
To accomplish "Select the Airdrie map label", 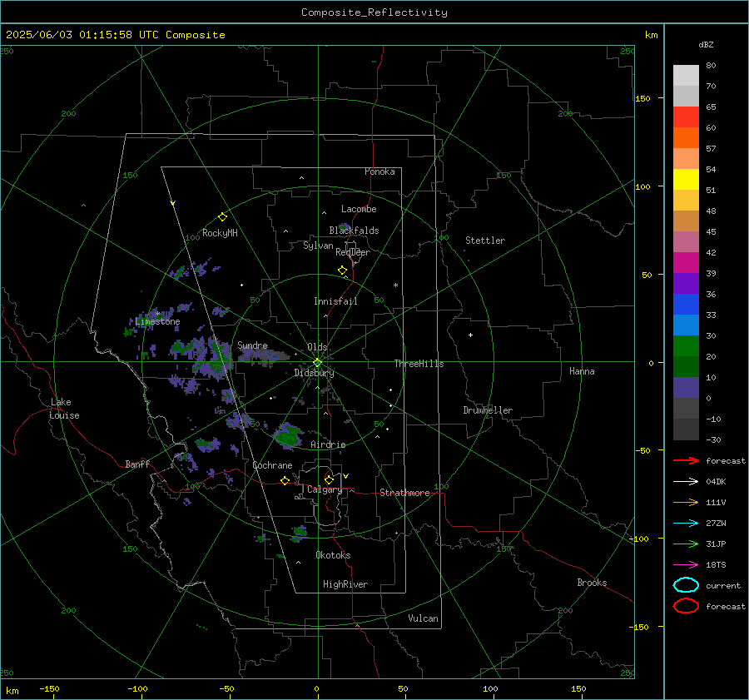I will coord(328,444).
